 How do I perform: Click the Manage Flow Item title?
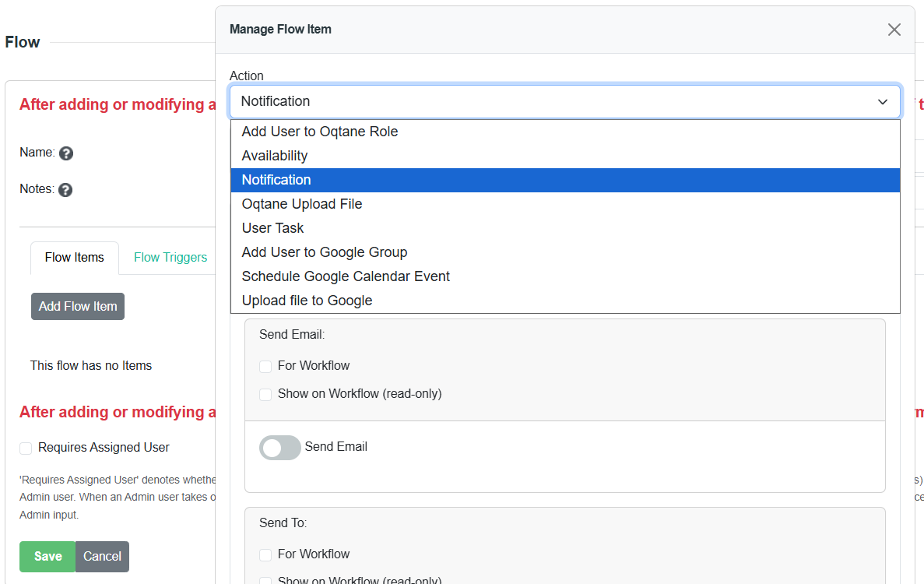tap(280, 30)
